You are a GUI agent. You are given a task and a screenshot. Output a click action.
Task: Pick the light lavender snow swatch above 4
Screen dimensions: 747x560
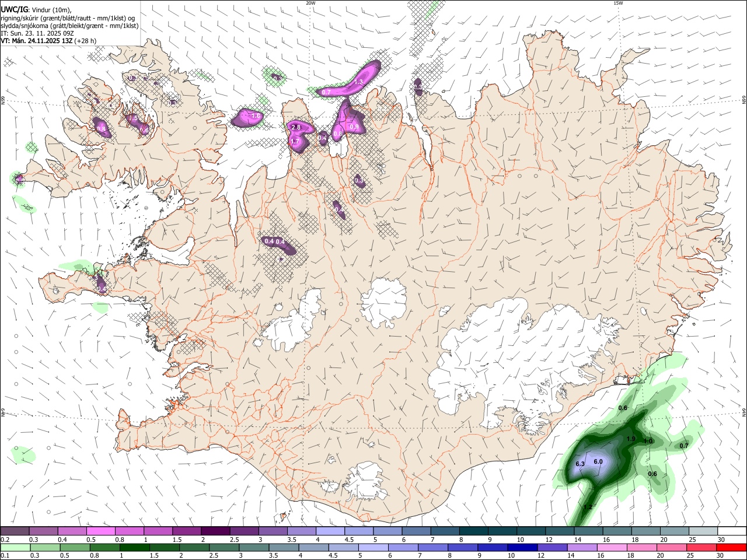point(330,531)
